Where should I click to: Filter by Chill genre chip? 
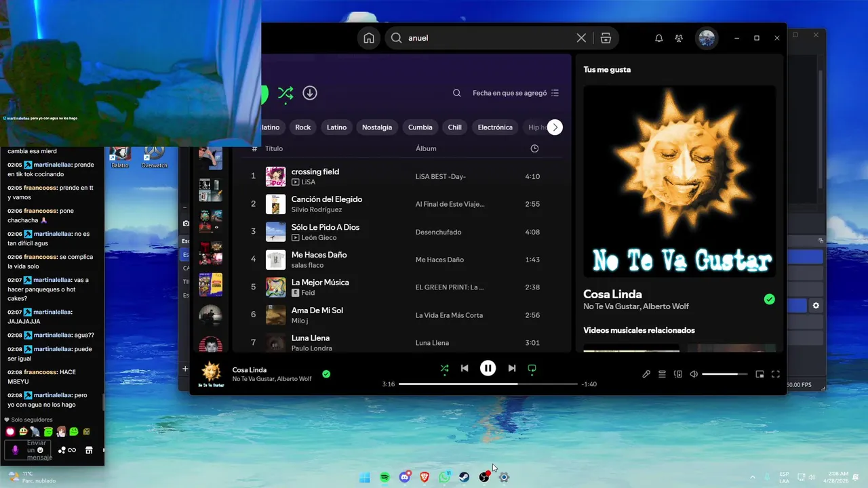(455, 127)
